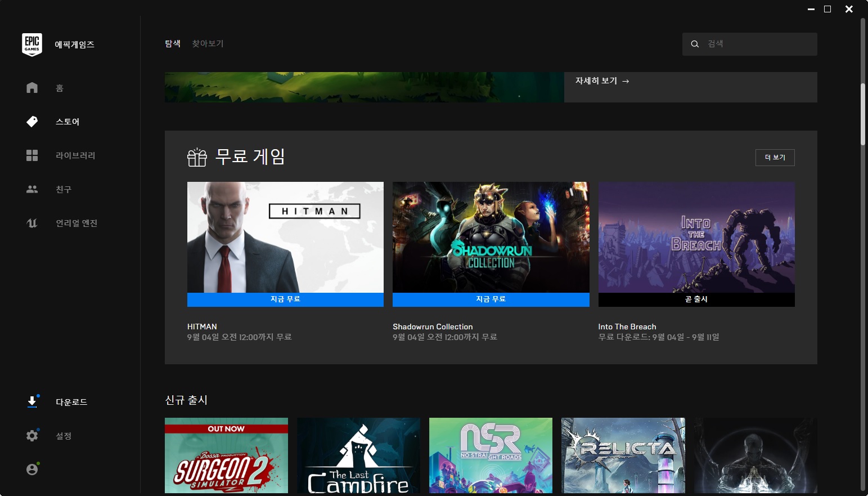Open No Straight Roads thumbnail
The width and height of the screenshot is (868, 496).
(x=491, y=455)
